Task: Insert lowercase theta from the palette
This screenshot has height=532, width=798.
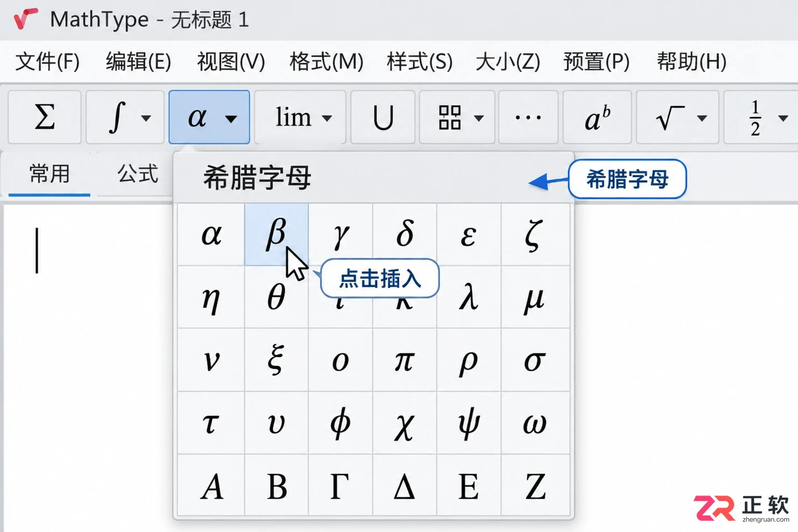Action: [x=277, y=298]
